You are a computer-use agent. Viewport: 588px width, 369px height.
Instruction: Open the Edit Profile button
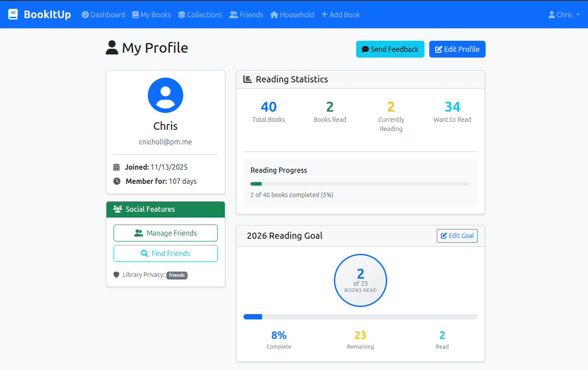(x=457, y=49)
